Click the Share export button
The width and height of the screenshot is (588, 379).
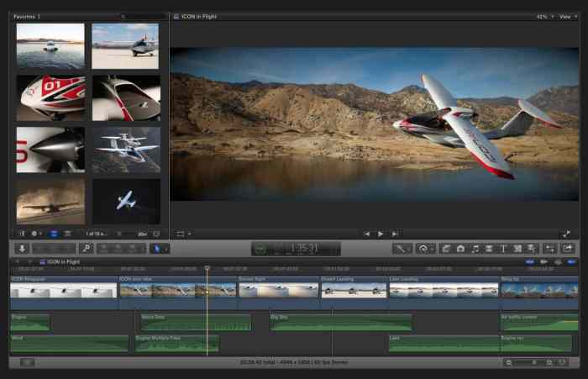(568, 249)
